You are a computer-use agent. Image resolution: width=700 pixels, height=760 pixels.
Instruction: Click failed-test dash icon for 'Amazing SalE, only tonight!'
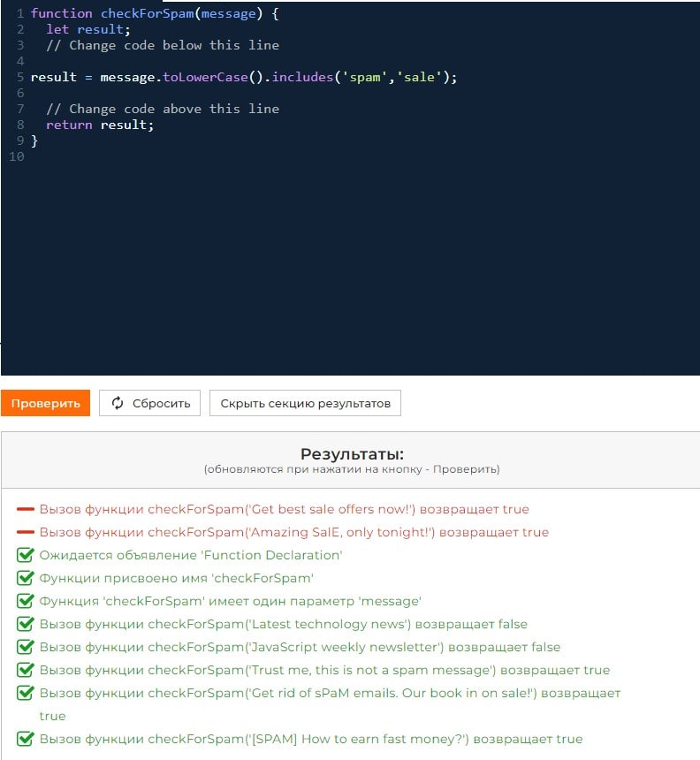click(x=26, y=532)
